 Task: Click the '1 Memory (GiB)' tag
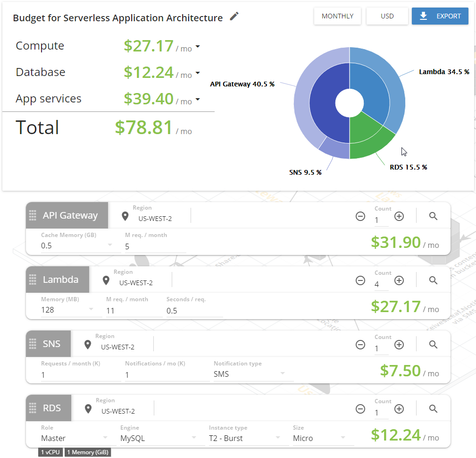point(88,452)
